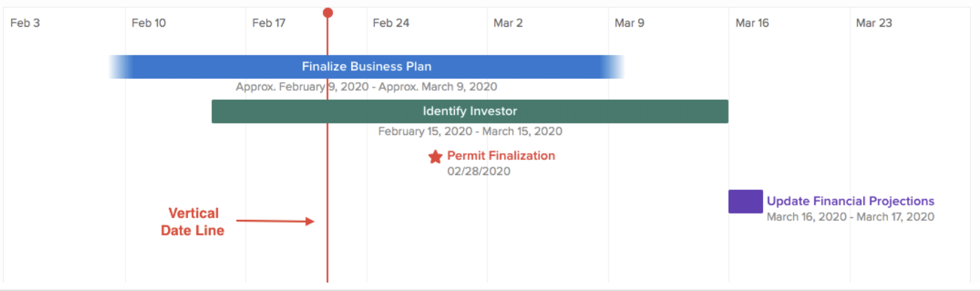Click the Mar 9 date header
Viewport: 980px width, 291px height.
[x=630, y=23]
